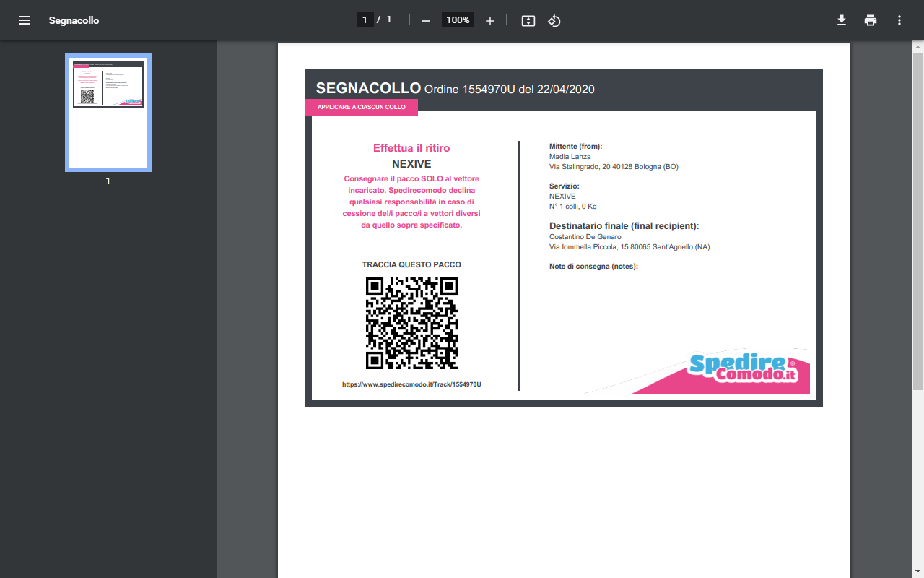Click the recipient name 'Costantino De Genaro'
The height and width of the screenshot is (578, 924).
(585, 237)
